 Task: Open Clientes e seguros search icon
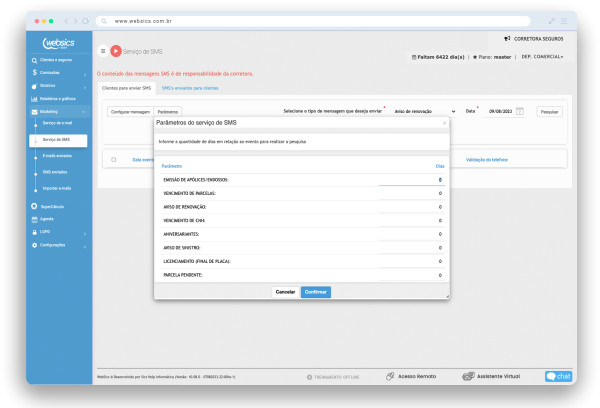tap(34, 60)
